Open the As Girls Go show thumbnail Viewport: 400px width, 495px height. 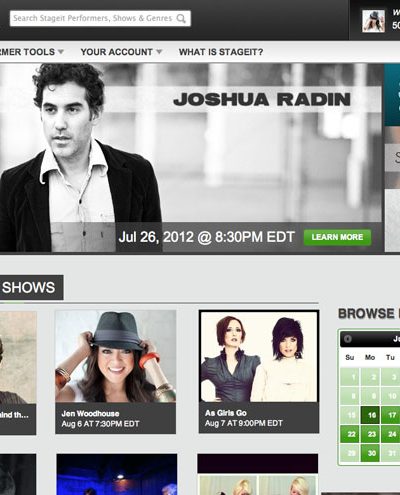pyautogui.click(x=259, y=356)
